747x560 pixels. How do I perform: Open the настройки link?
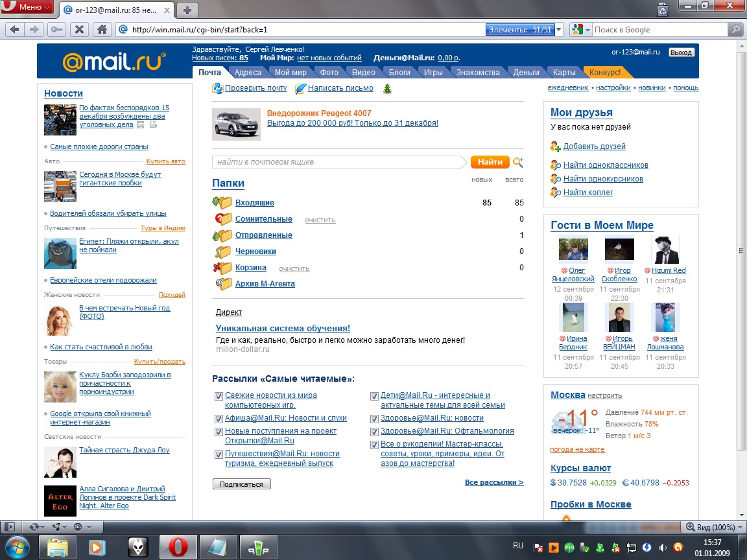click(613, 87)
